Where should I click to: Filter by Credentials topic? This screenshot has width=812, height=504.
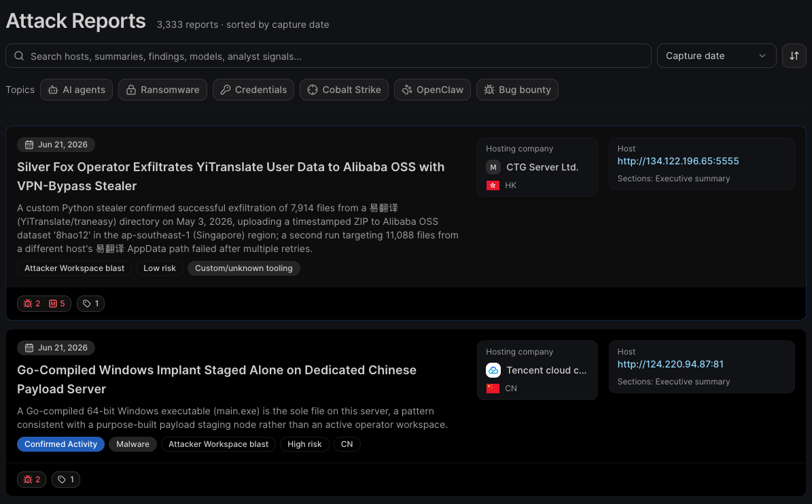[x=253, y=90]
